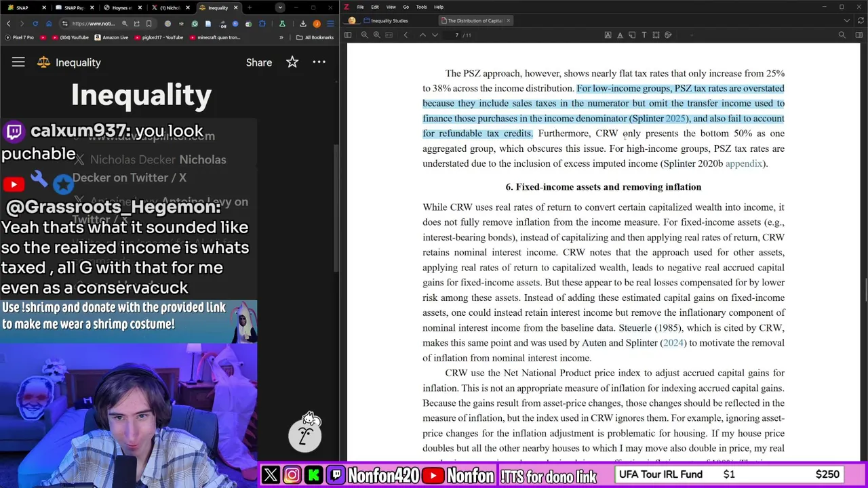
Task: Go back in the browser
Action: 8,24
